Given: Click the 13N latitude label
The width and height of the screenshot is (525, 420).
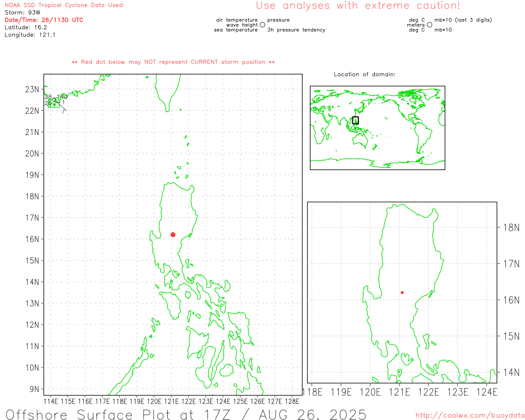Looking at the screenshot, I should pyautogui.click(x=32, y=304).
